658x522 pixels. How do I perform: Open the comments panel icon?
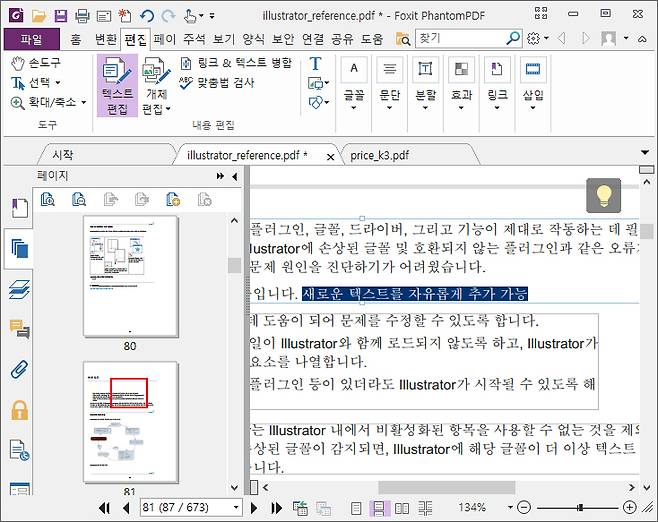(x=19, y=328)
